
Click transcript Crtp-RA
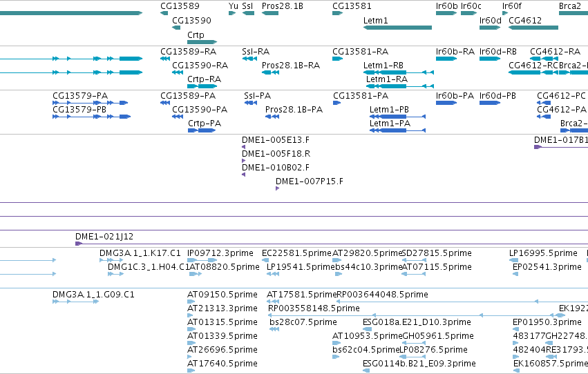pos(204,79)
